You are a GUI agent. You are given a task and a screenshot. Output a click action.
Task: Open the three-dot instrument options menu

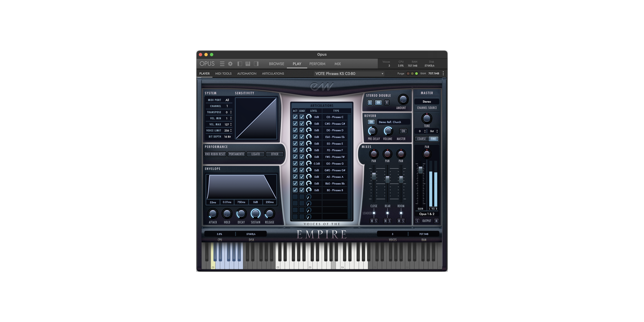pyautogui.click(x=443, y=73)
